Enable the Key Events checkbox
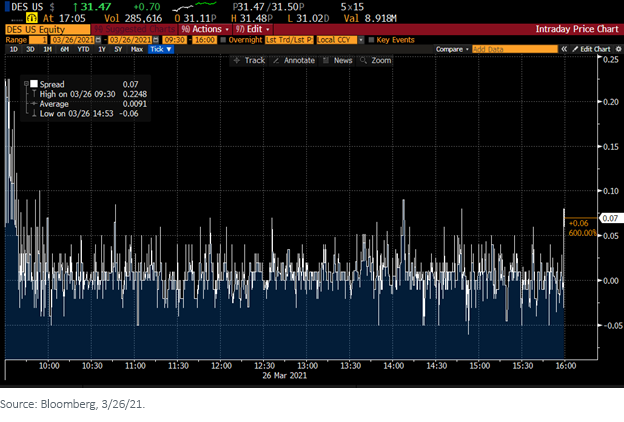Screen dimensions: 624x422 371,40
